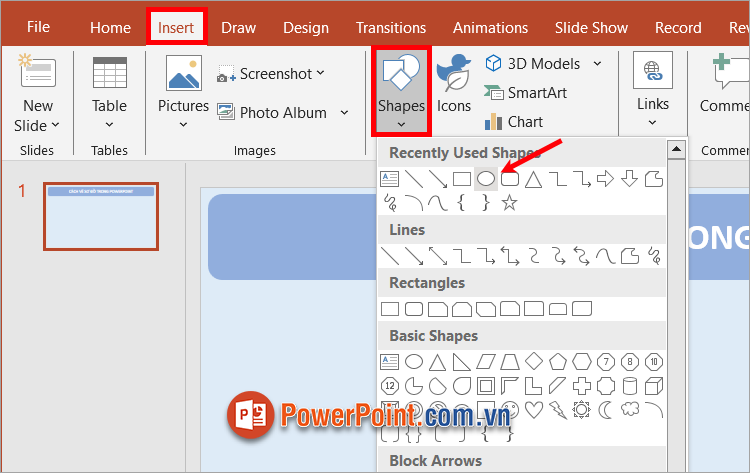Pick Left Brace in Recently Used Shapes

[x=462, y=203]
